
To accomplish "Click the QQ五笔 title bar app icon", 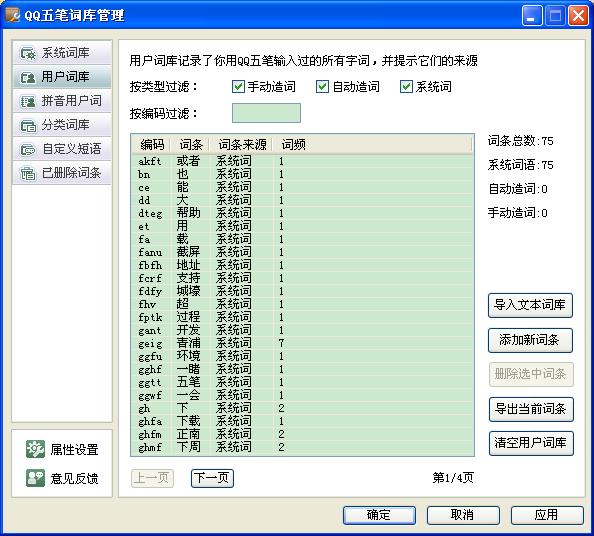I will coord(12,15).
